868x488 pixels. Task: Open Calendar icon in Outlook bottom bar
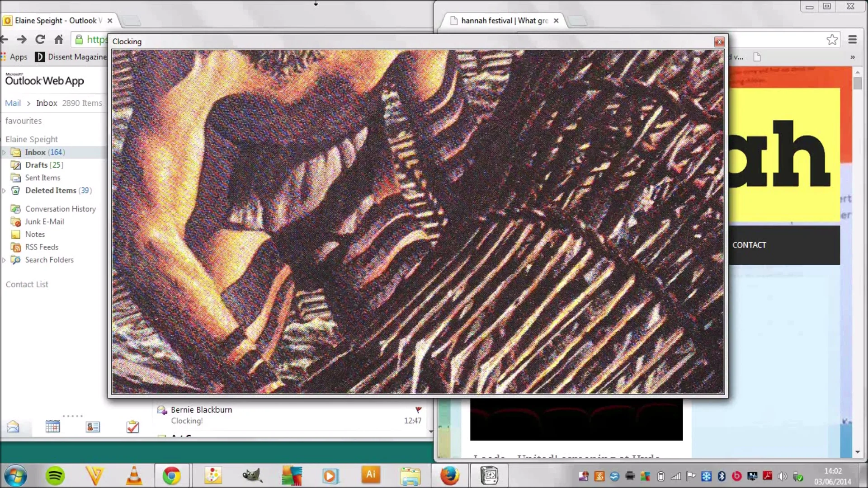[x=52, y=427]
